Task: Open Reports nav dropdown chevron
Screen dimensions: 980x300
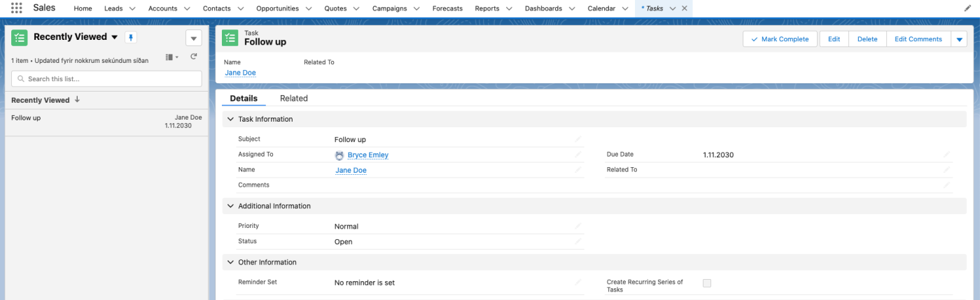Action: (x=509, y=8)
